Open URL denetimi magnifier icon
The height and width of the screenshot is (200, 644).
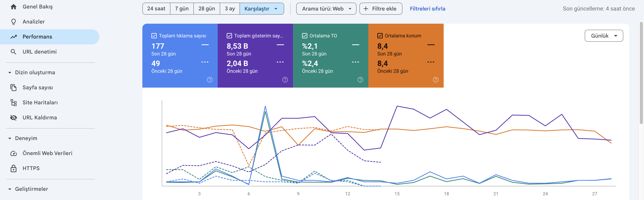click(x=14, y=52)
